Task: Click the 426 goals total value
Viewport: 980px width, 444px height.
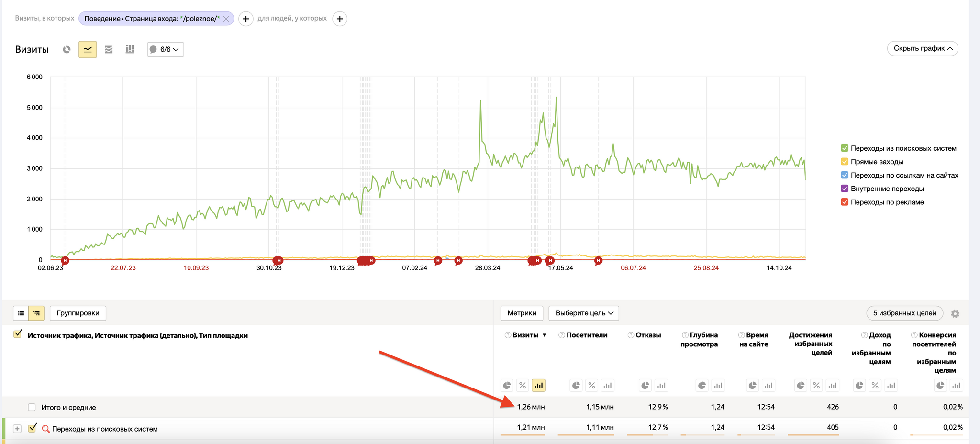Action: pos(833,407)
